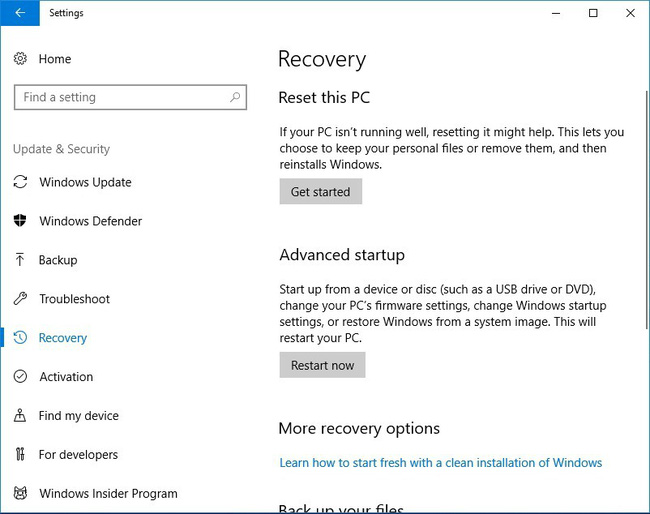Click the vertical scrollbar on right edge
This screenshot has height=514, width=650.
point(647,209)
